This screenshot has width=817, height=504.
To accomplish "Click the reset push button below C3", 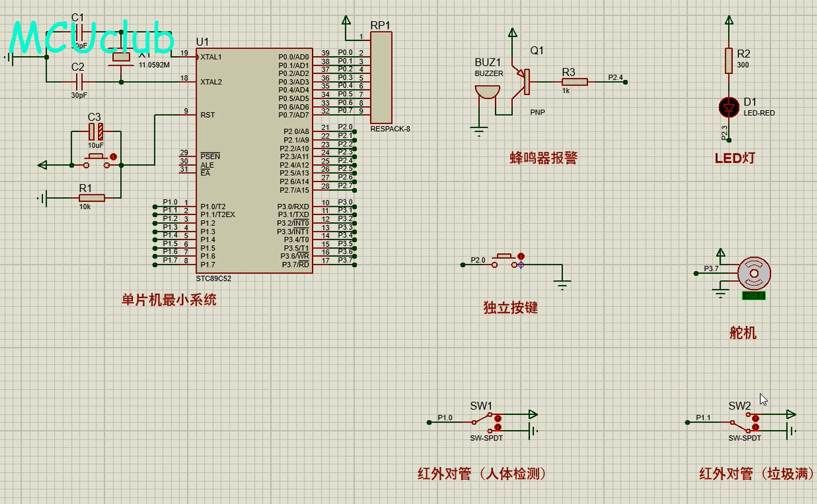I will pos(97,160).
